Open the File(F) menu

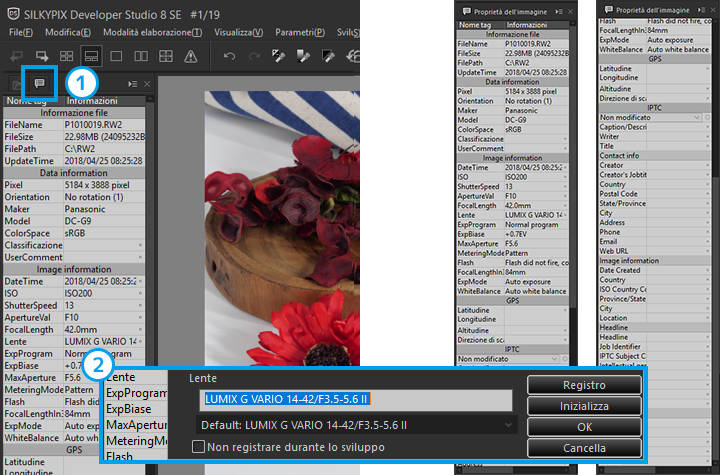[21, 32]
